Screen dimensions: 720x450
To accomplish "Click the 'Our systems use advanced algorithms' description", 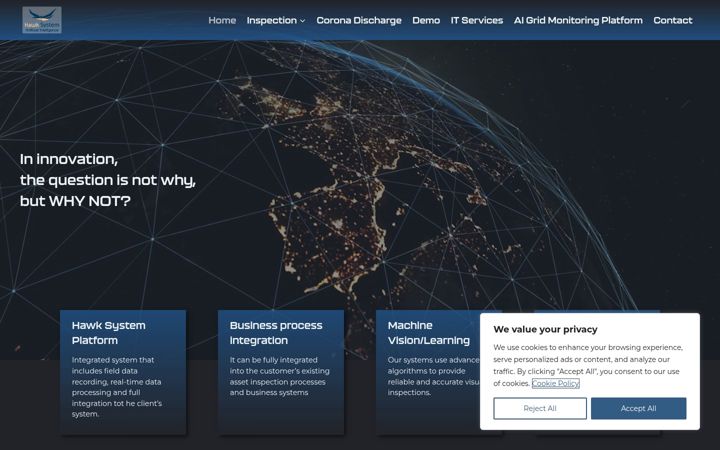I will coord(433,376).
